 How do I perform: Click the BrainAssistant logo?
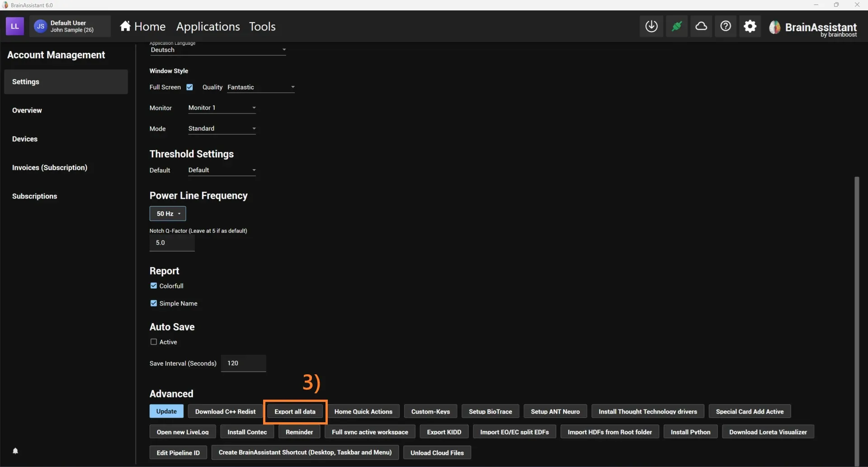[x=813, y=28]
